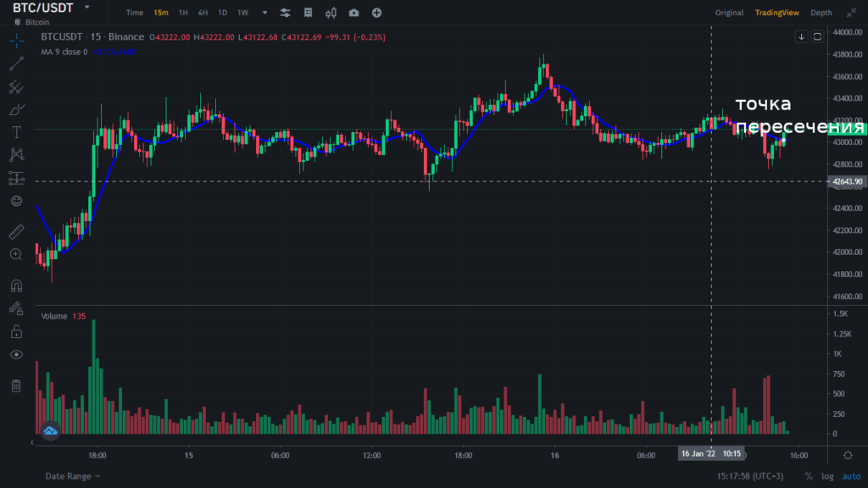Enable log scale on price axis
This screenshot has height=488, width=868.
pyautogui.click(x=827, y=476)
